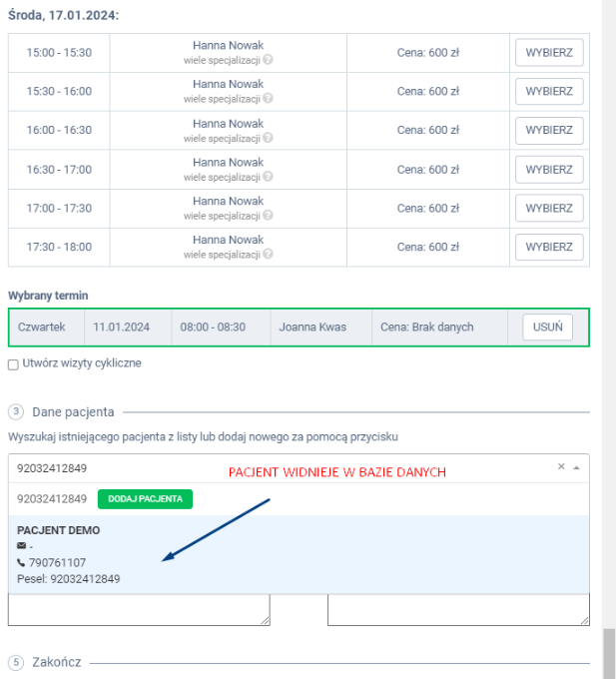The image size is (616, 679).
Task: Click help icon in 17:00 - 17:30 row
Action: 268,215
